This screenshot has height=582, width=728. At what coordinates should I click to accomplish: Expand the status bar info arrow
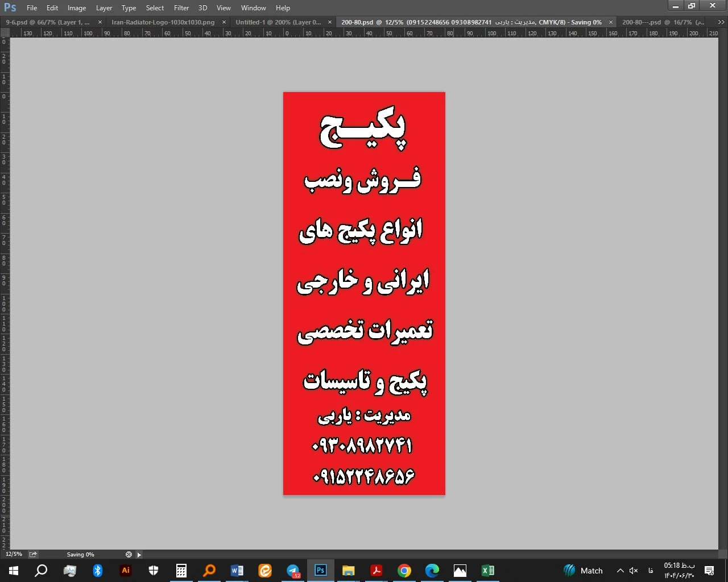pos(139,555)
